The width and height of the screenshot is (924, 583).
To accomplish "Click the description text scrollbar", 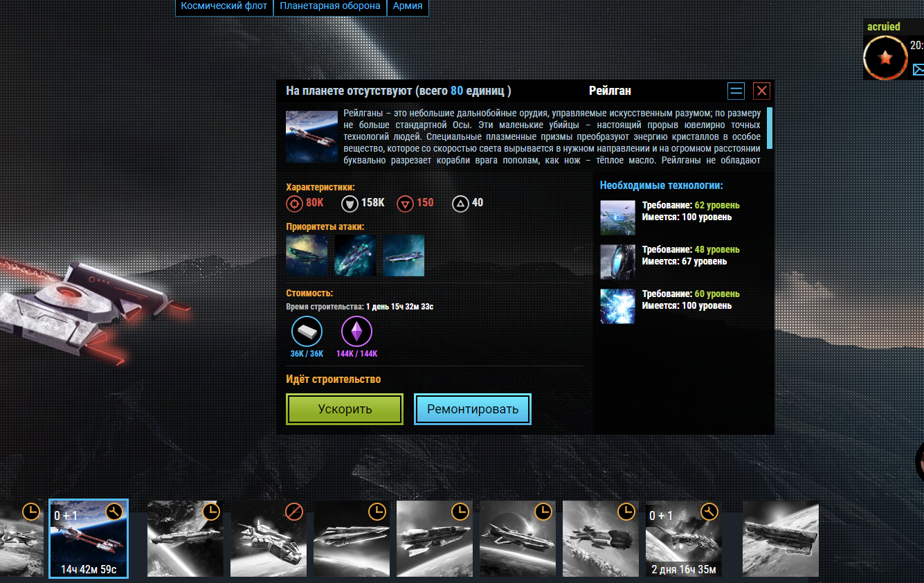I will pos(770,128).
